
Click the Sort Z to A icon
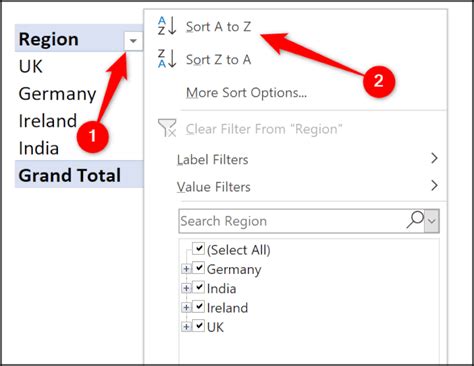click(x=167, y=59)
